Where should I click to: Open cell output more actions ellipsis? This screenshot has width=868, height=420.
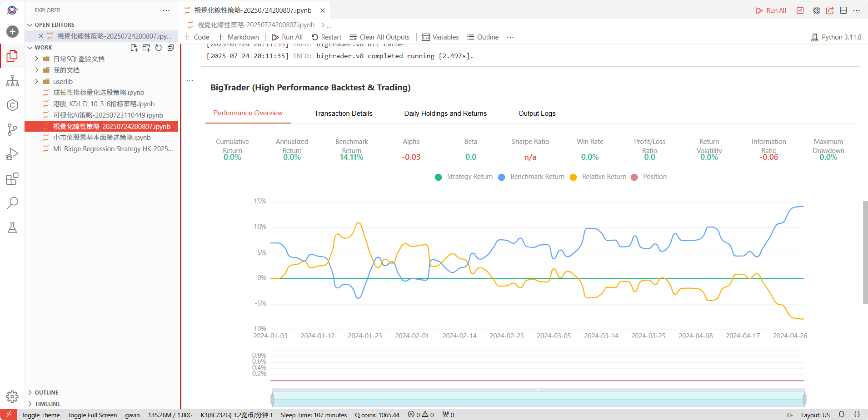coord(190,80)
